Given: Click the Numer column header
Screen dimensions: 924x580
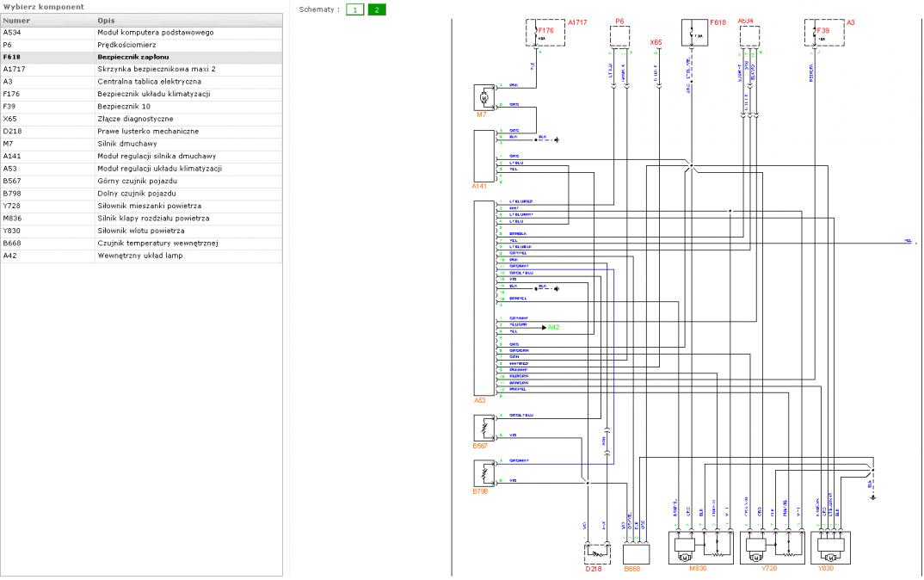Looking at the screenshot, I should coord(17,20).
